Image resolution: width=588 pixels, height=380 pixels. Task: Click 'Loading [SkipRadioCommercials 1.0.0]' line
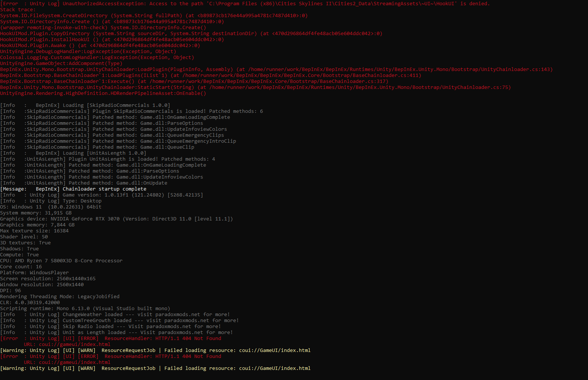click(x=85, y=105)
